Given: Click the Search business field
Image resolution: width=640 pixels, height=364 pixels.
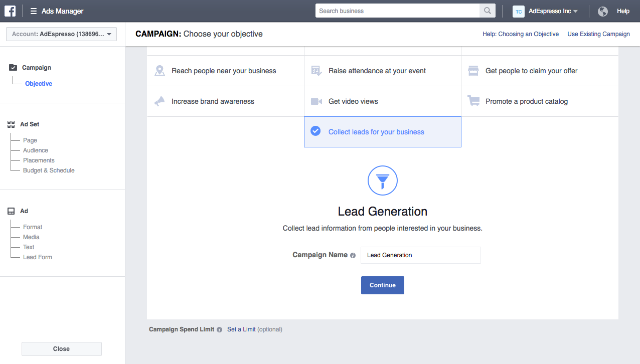Looking at the screenshot, I should pyautogui.click(x=398, y=11).
